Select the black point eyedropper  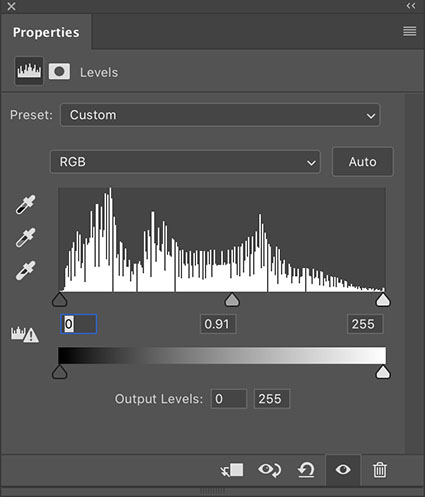[25, 205]
